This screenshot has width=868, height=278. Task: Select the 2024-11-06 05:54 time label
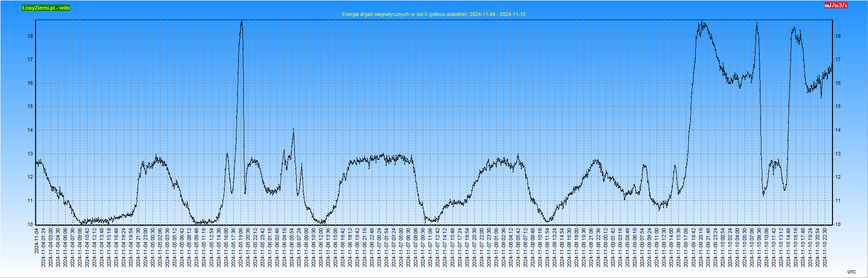(x=292, y=247)
